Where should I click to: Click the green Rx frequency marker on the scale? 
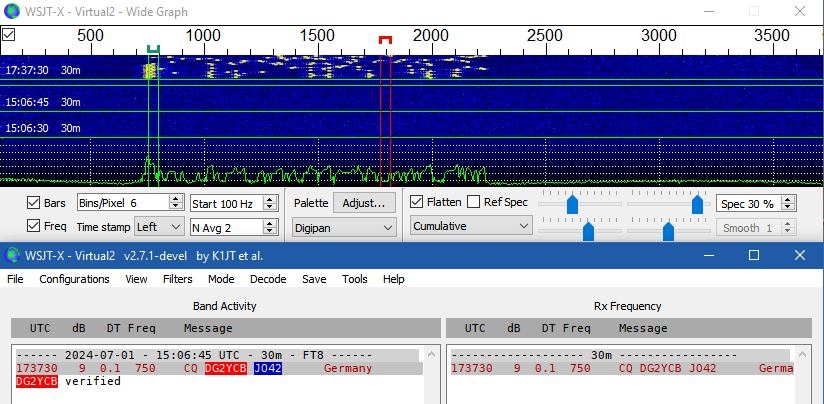click(153, 49)
